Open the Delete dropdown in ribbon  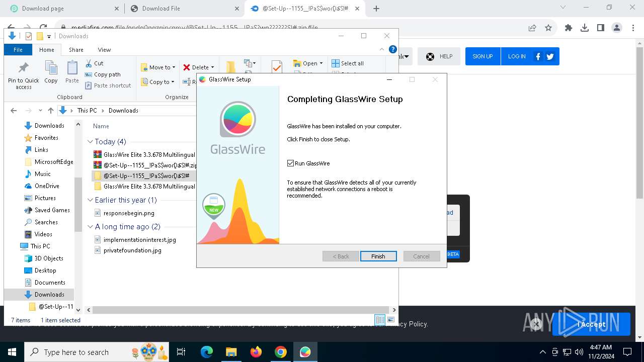click(x=198, y=67)
